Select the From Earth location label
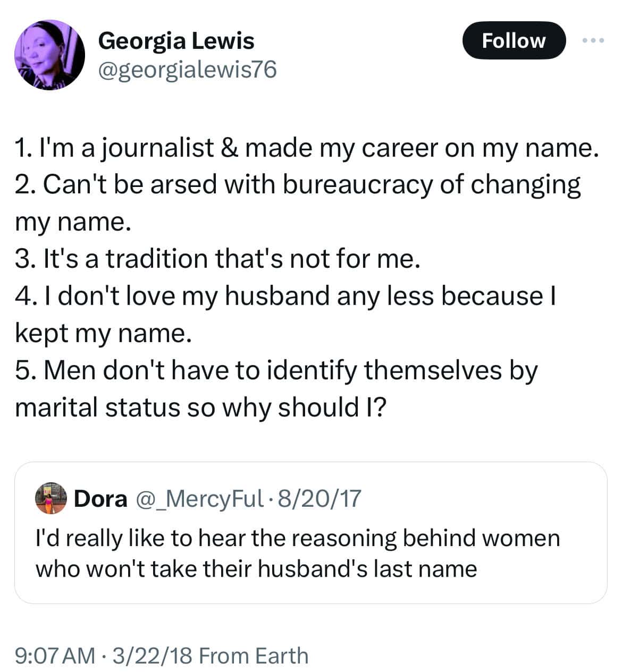Screen dimensions: 622x672 [x=253, y=656]
